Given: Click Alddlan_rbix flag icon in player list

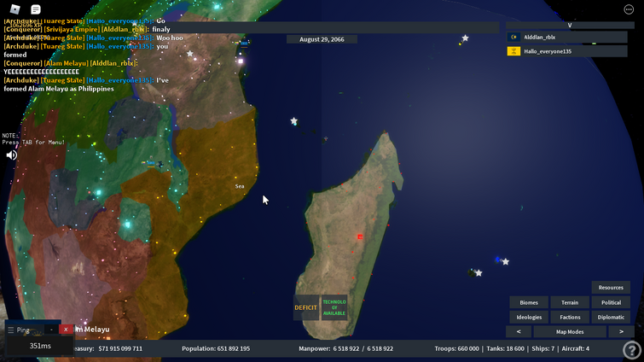Looking at the screenshot, I should [x=513, y=37].
